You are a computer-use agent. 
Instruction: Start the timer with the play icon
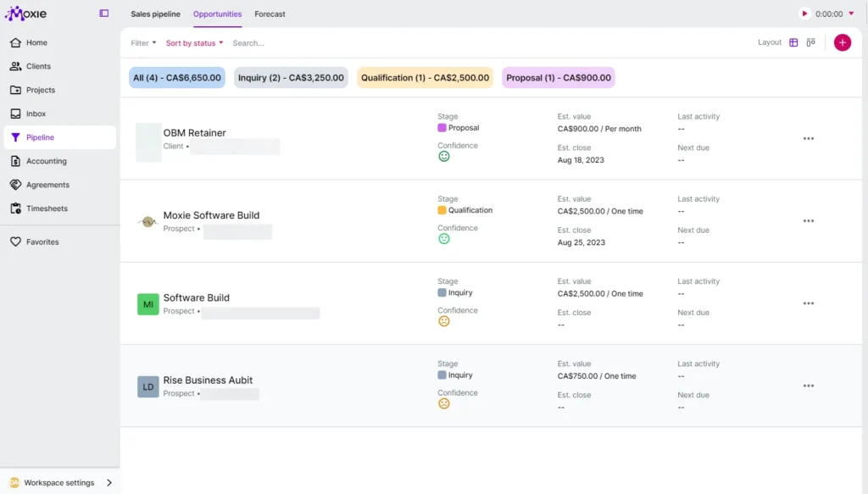804,14
